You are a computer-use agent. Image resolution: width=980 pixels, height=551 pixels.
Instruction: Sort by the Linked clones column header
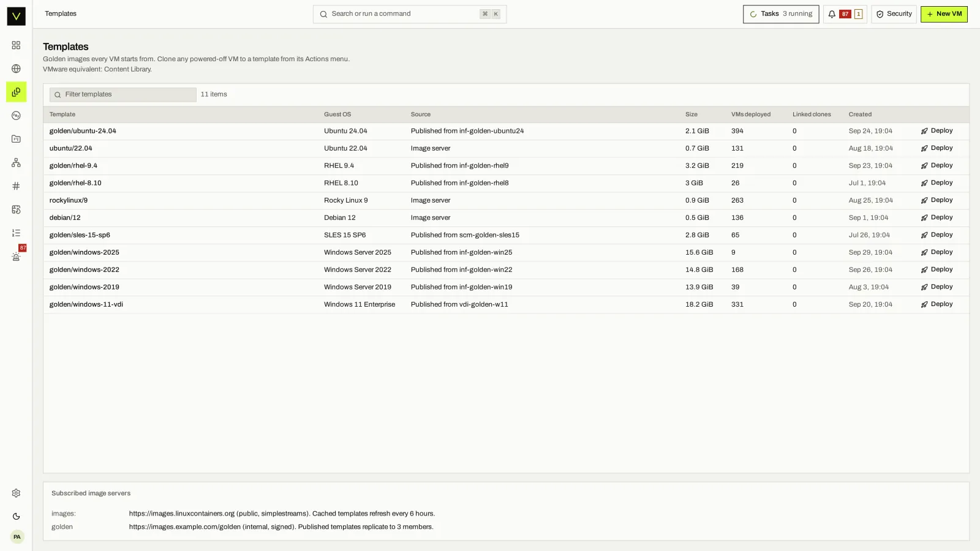[x=812, y=114]
